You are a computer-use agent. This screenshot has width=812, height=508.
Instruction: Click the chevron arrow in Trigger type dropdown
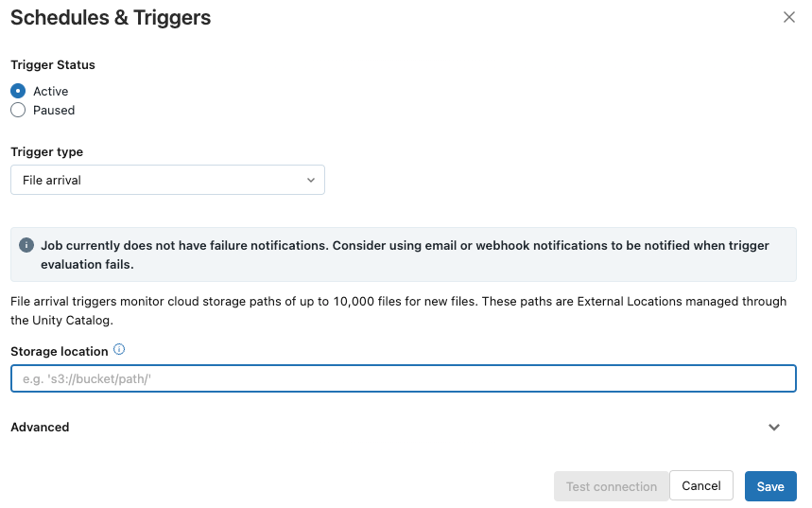pyautogui.click(x=311, y=180)
